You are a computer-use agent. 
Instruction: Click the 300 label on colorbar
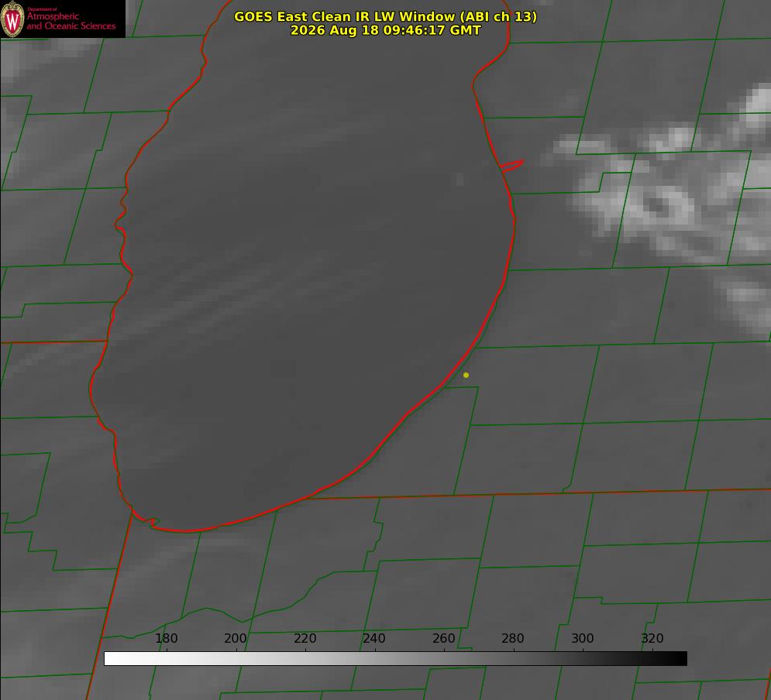pyautogui.click(x=582, y=638)
